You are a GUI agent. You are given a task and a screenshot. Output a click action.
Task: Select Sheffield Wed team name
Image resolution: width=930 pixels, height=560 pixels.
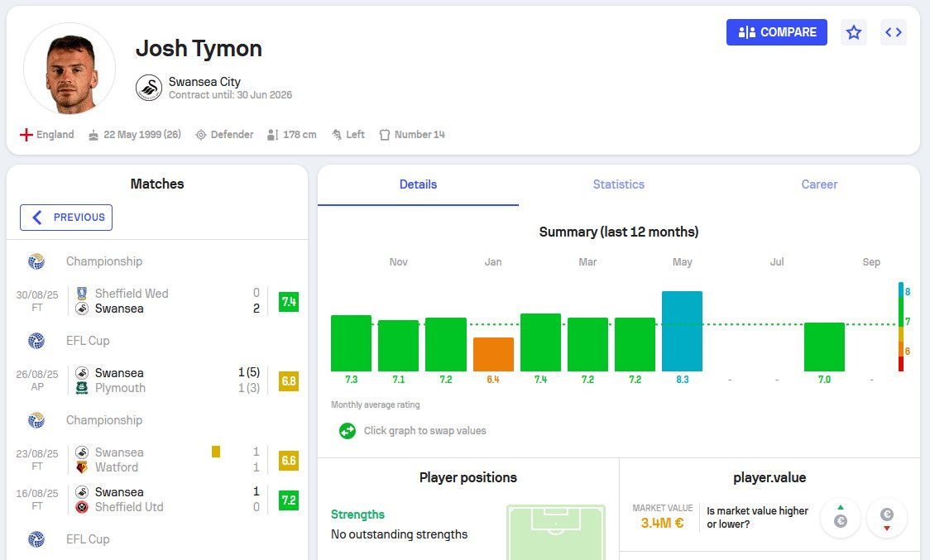point(132,294)
